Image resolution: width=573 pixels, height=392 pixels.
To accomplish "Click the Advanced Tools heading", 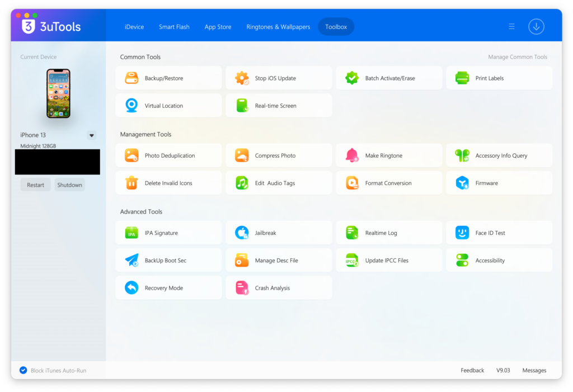I will point(141,212).
